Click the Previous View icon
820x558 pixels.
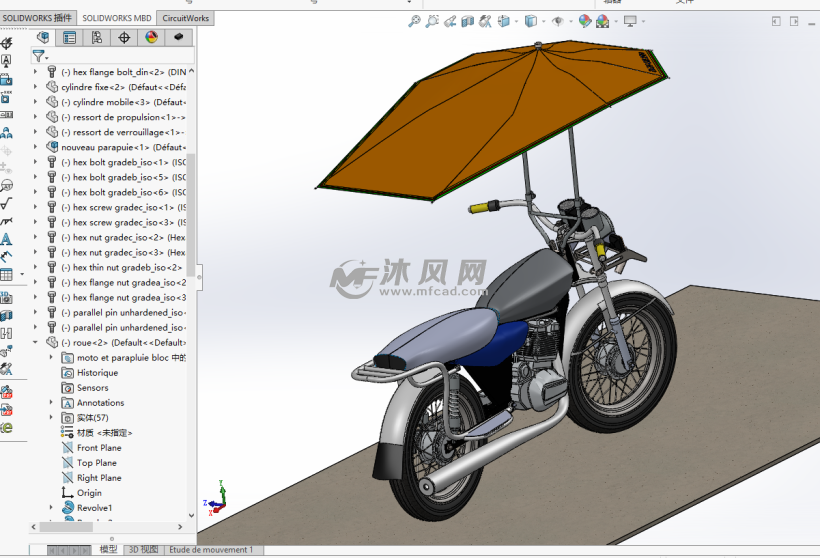click(x=450, y=21)
